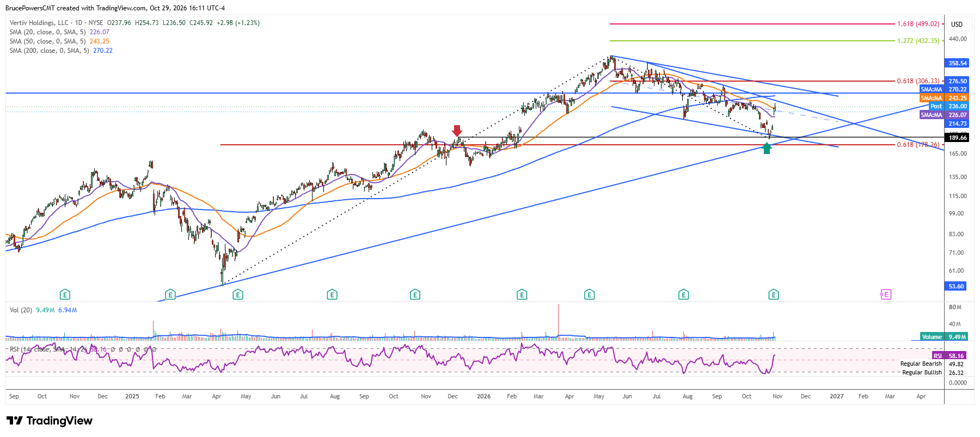Click the SMA:MA 270.22 price axis tag
980x437 pixels.
tap(944, 89)
